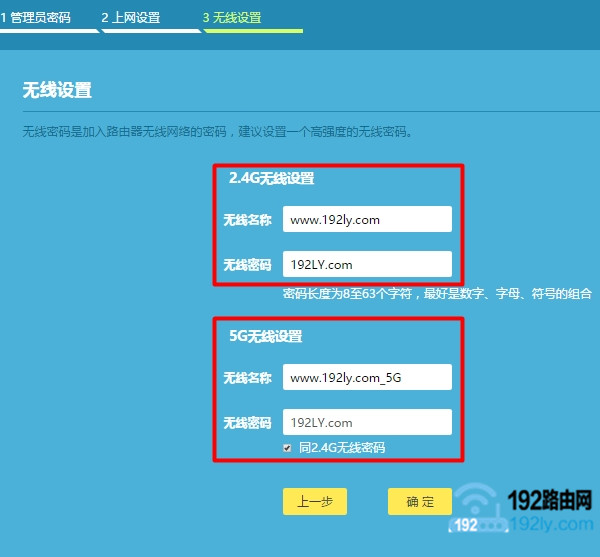Click the wireless password description paragraph
The height and width of the screenshot is (557, 600).
tap(218, 132)
